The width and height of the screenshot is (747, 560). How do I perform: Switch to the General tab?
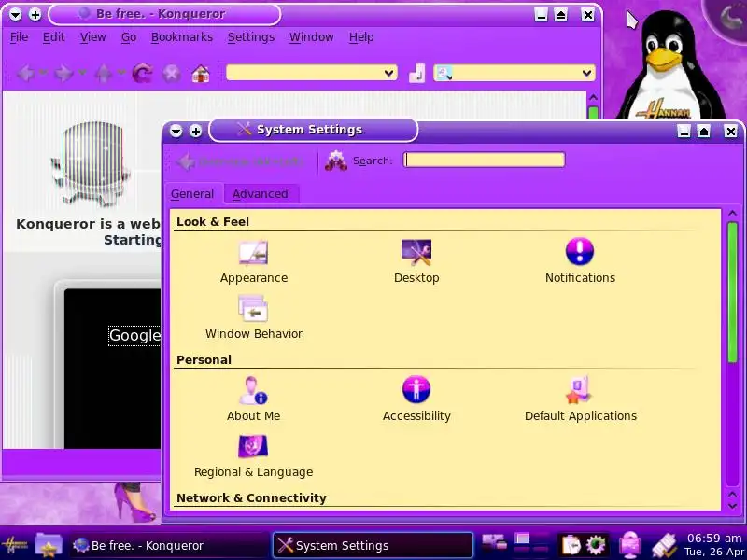point(192,194)
